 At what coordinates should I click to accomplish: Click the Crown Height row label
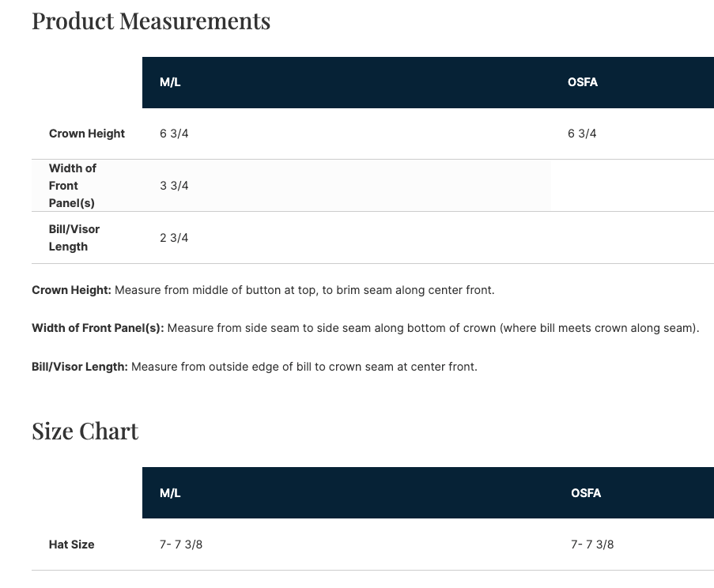coord(87,134)
